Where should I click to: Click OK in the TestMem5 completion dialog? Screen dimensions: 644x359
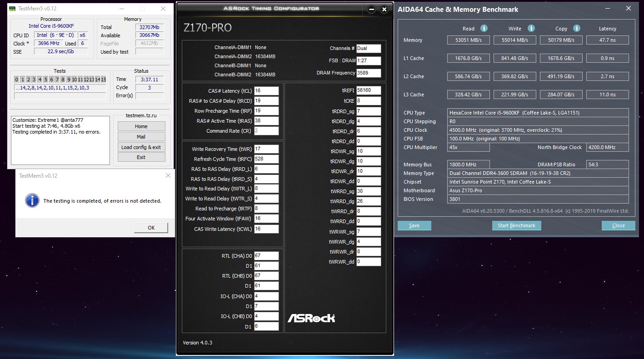(x=151, y=228)
